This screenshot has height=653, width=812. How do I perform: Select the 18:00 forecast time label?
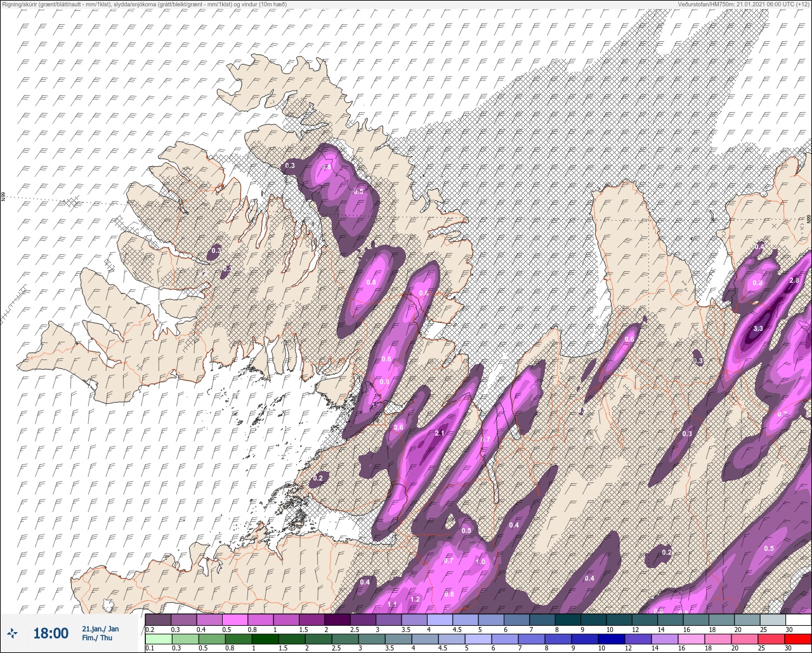coord(51,633)
